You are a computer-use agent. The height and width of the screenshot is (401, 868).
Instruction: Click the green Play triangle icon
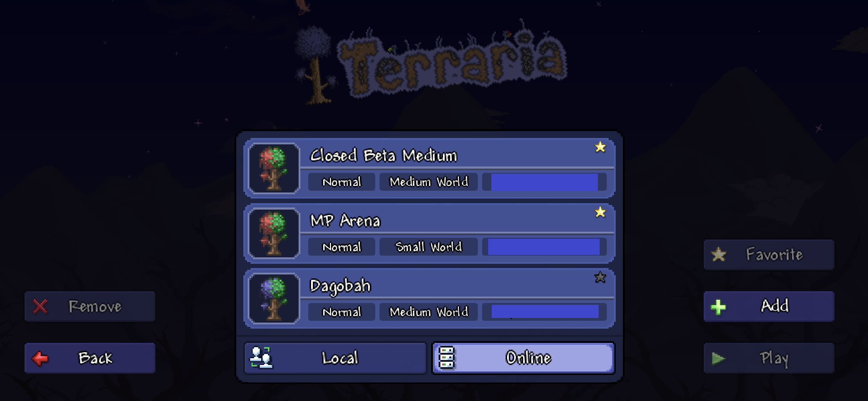(718, 359)
